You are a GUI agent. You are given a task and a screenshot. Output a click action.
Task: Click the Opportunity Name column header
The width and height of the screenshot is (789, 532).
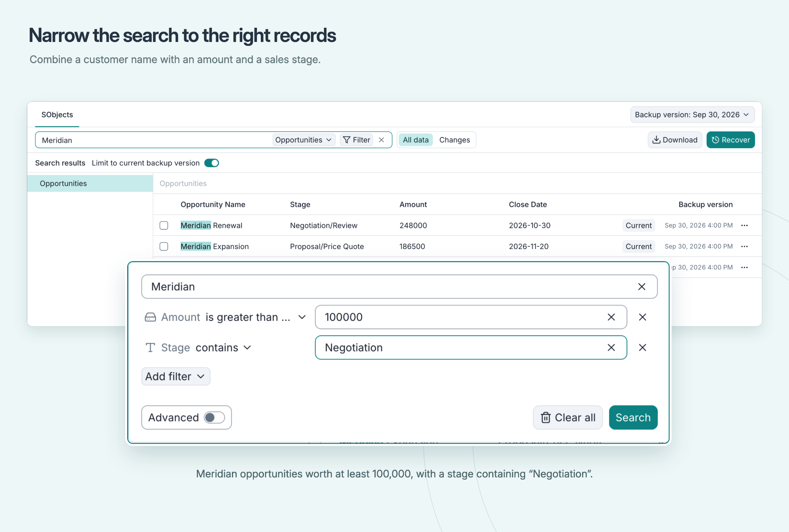pos(213,204)
